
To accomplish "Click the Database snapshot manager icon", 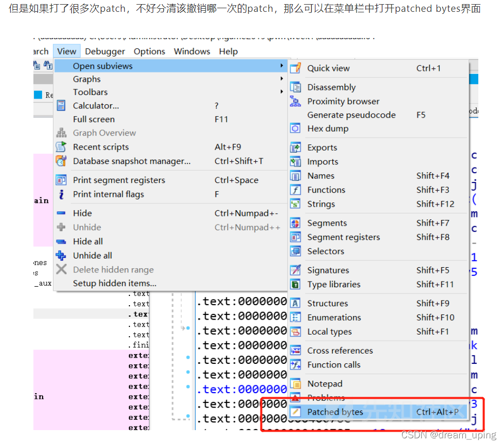I will pyautogui.click(x=62, y=161).
